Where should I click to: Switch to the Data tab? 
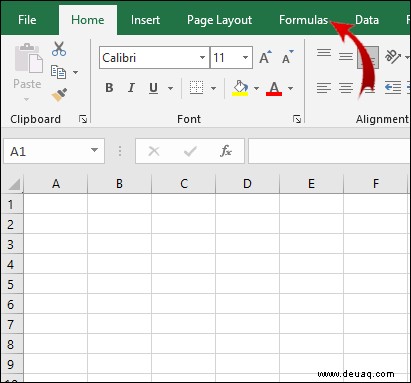point(367,20)
